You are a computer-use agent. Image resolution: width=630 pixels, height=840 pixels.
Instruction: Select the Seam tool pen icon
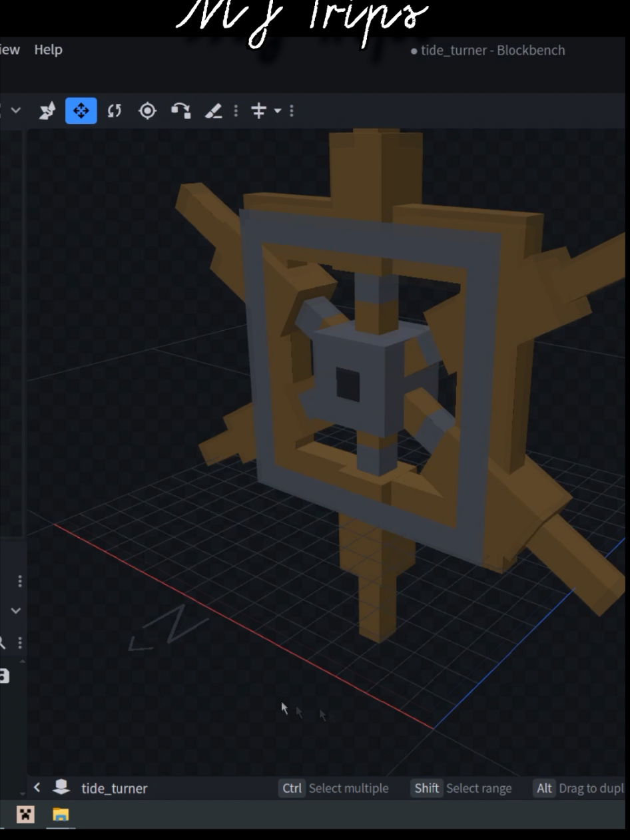point(214,110)
